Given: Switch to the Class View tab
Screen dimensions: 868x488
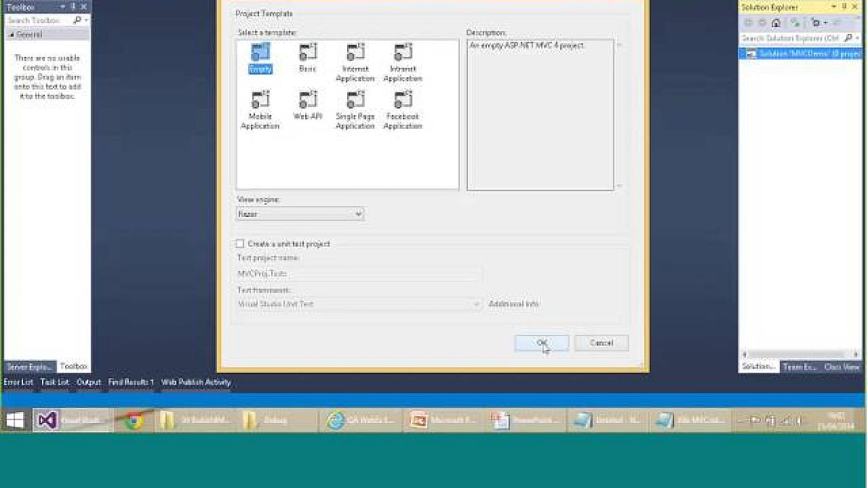Looking at the screenshot, I should tap(842, 367).
